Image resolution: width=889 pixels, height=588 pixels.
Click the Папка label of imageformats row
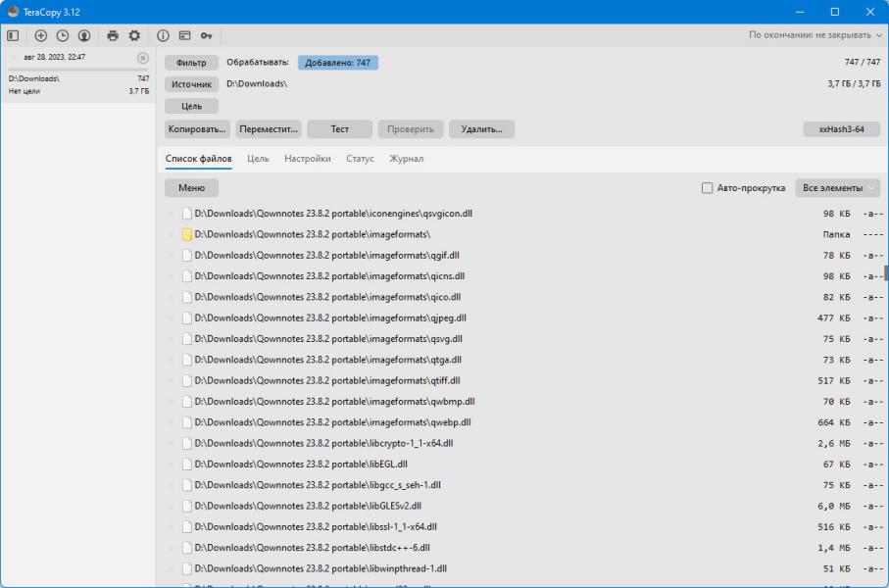[x=836, y=235]
